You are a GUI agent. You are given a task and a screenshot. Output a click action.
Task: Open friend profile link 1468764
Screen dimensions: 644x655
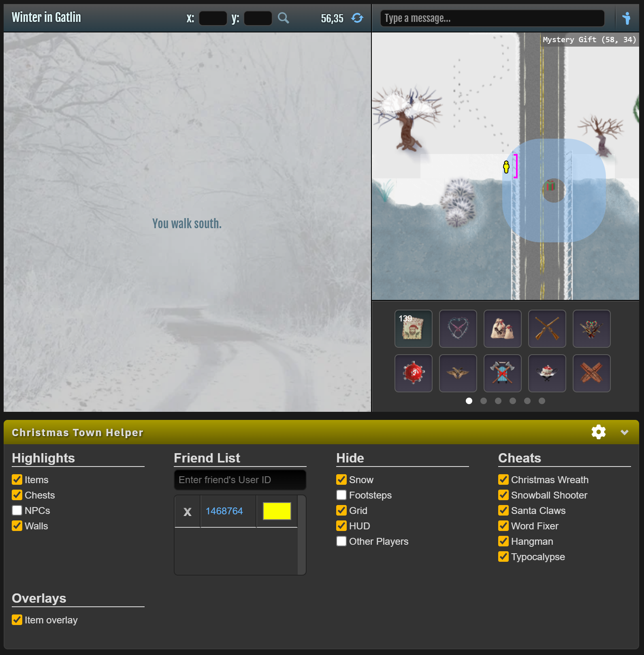[x=224, y=511]
